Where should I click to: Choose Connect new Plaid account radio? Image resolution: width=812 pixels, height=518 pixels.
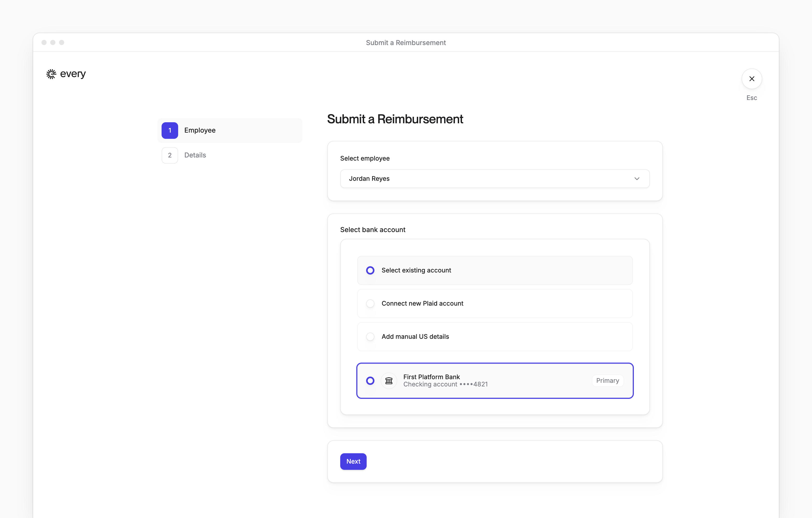(x=370, y=304)
